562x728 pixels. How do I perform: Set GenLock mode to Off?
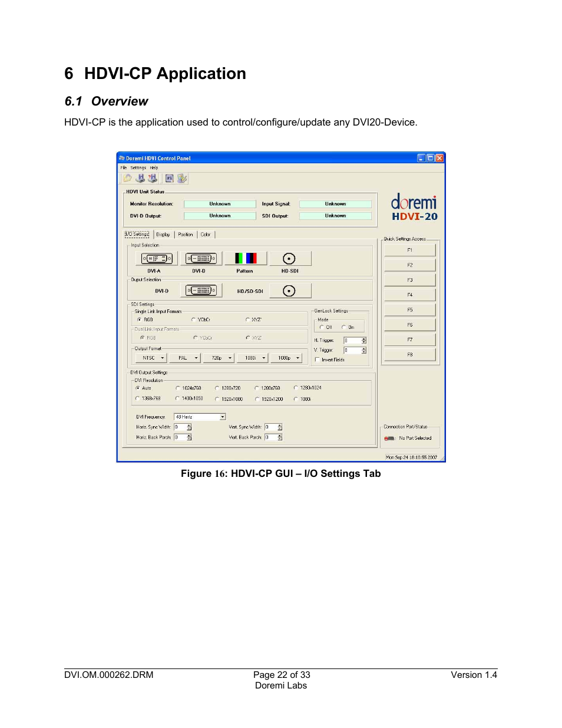tap(322, 327)
